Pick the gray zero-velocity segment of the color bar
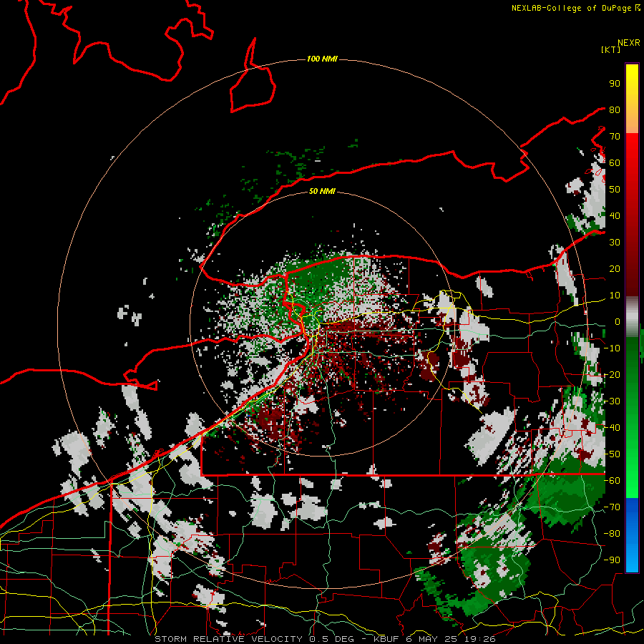The image size is (644, 644). (x=632, y=317)
